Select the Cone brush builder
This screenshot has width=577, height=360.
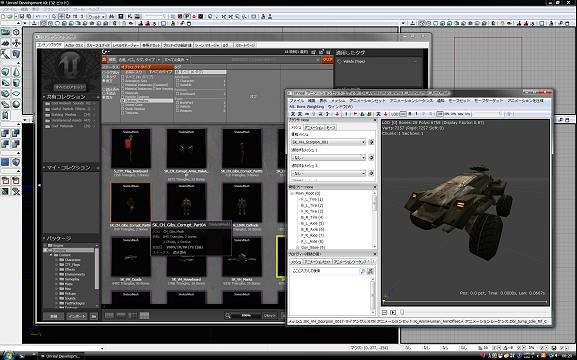16,72
